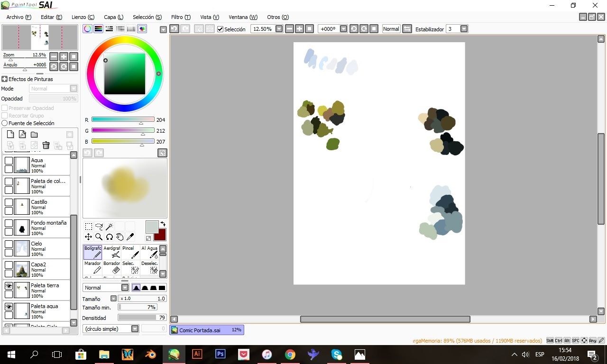The image size is (607, 364).
Task: Reset the toolbar canvas rotation
Action: [374, 29]
